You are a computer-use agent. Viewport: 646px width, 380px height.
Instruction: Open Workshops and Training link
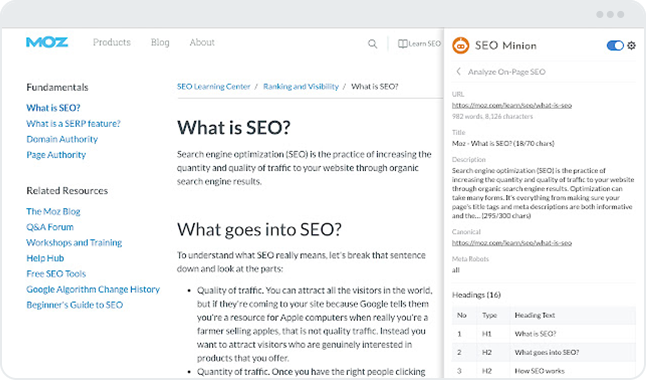click(x=74, y=242)
